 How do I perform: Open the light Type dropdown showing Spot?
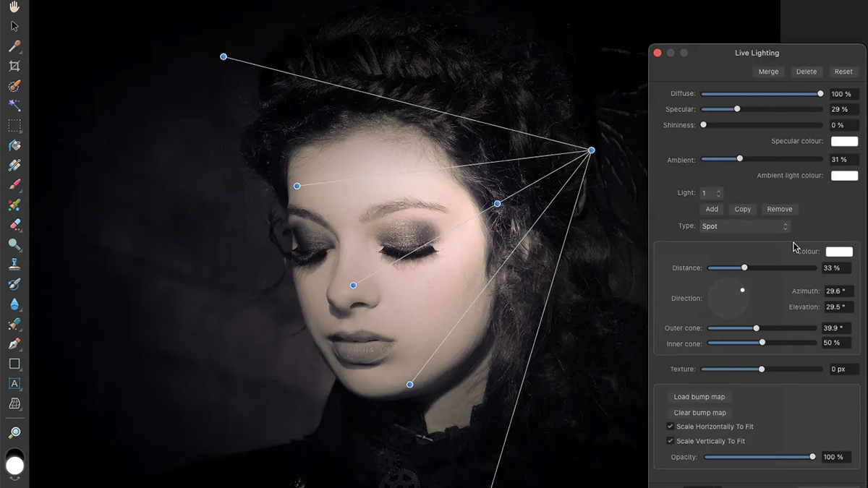tap(745, 226)
